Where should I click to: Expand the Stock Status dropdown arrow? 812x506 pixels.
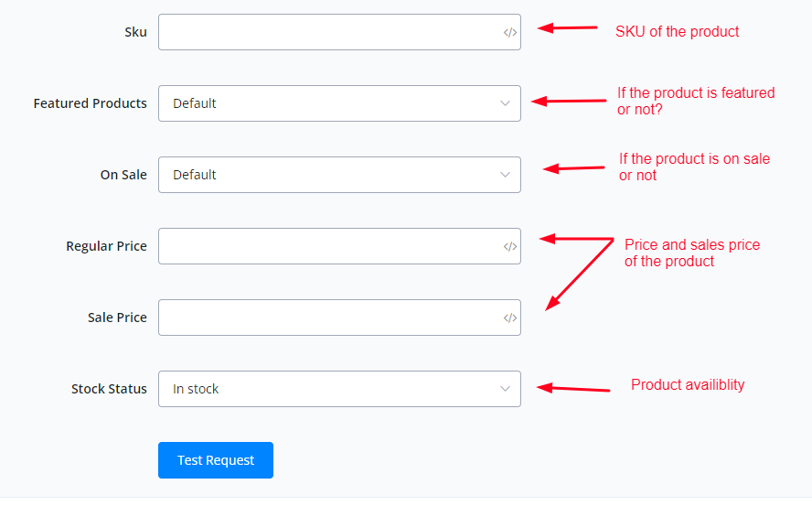(x=506, y=389)
